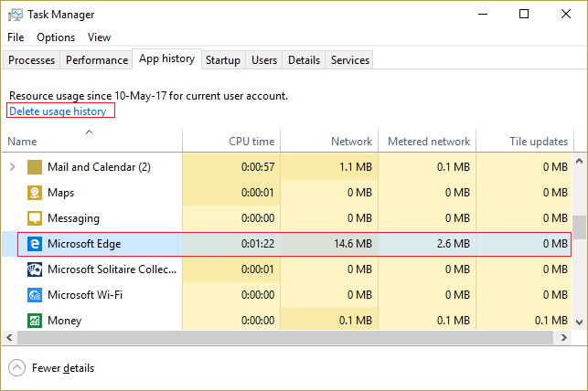The height and width of the screenshot is (391, 588).
Task: Click the horizontal scrollbar thumb
Action: 285,338
